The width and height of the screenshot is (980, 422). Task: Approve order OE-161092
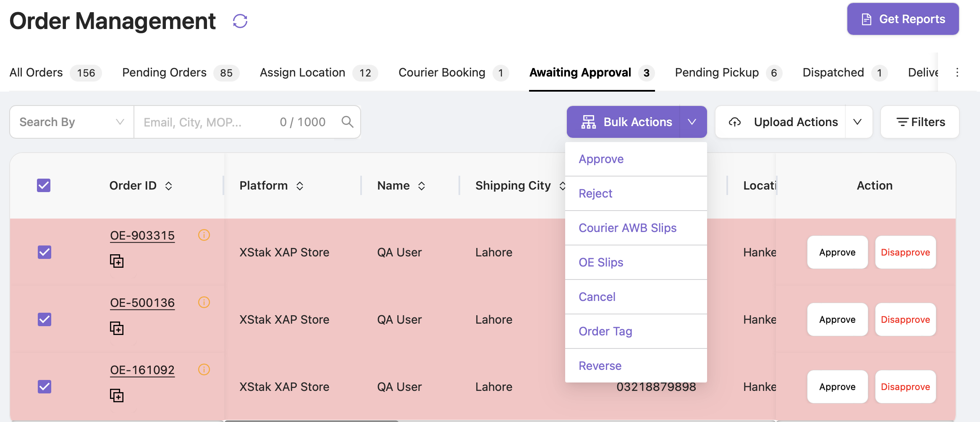837,387
